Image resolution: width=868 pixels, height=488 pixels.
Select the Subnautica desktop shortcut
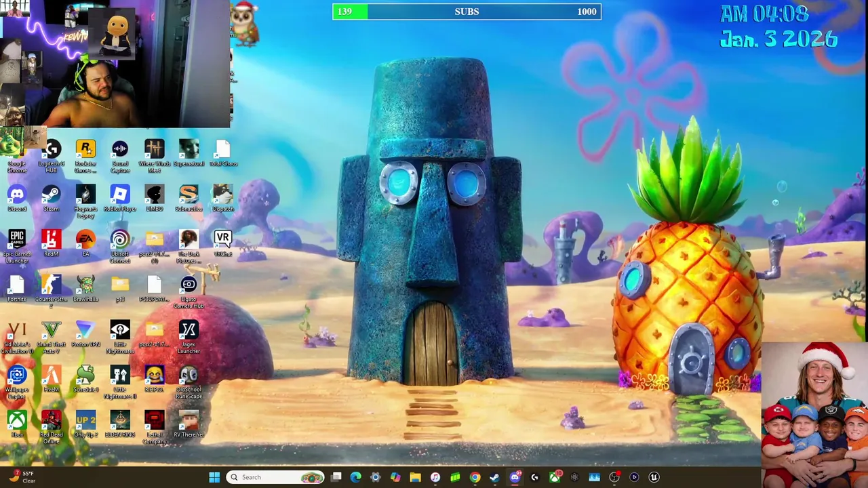(x=189, y=199)
